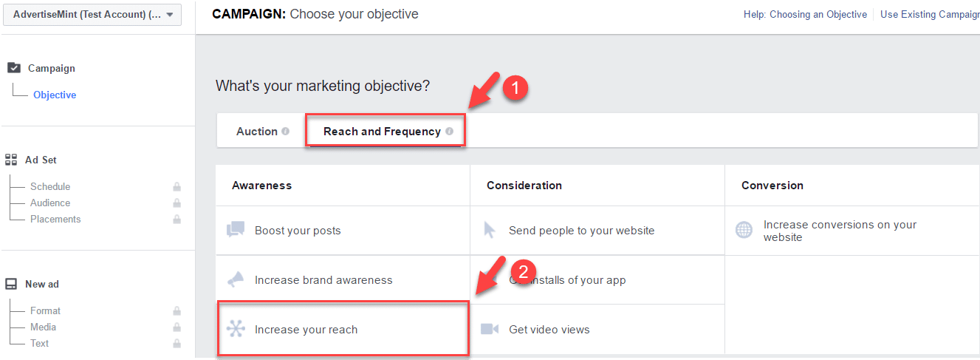Click the Ad Set grid icon

tap(11, 160)
